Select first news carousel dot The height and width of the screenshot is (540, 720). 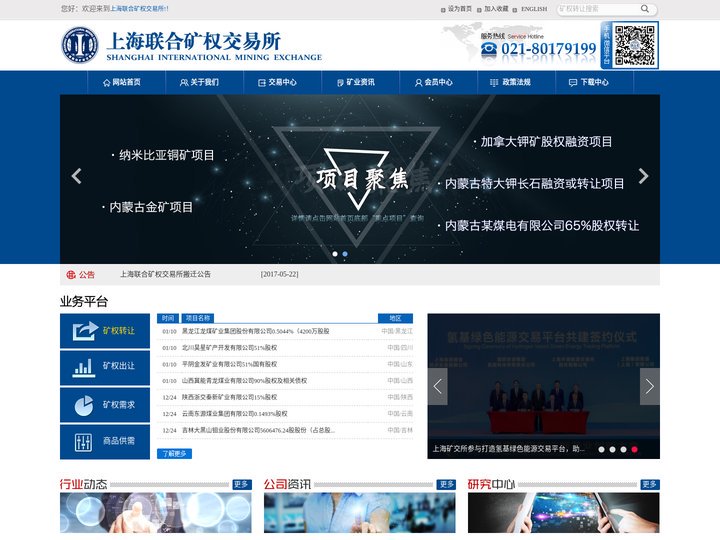(x=602, y=450)
